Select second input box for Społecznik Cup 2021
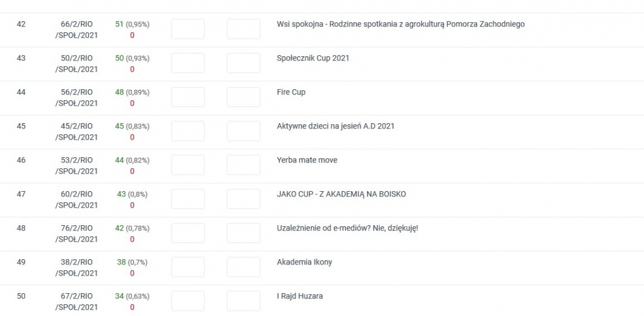644x316 pixels. (244, 63)
